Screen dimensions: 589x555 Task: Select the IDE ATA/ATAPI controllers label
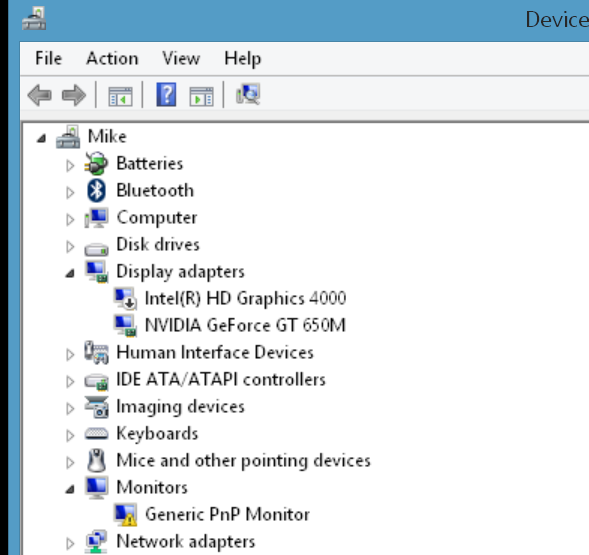(x=221, y=380)
